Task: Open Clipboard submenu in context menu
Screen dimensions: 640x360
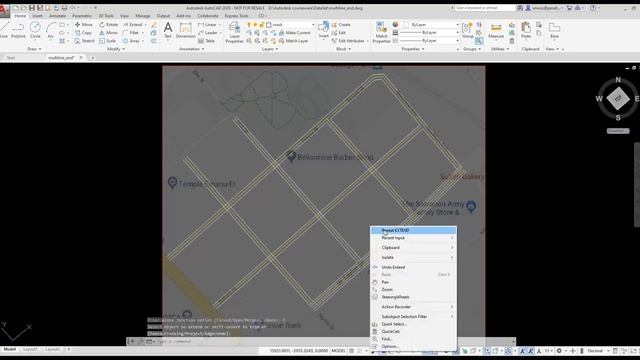Action: point(413,247)
